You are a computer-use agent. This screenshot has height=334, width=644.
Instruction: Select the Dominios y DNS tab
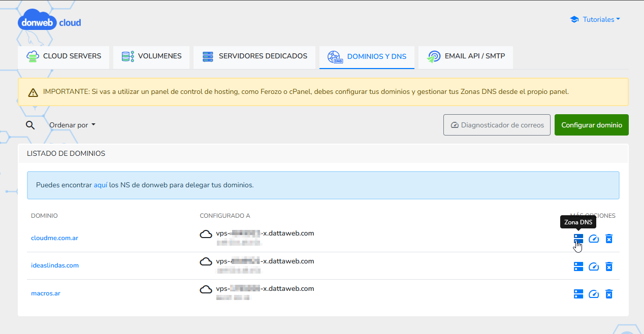367,57
